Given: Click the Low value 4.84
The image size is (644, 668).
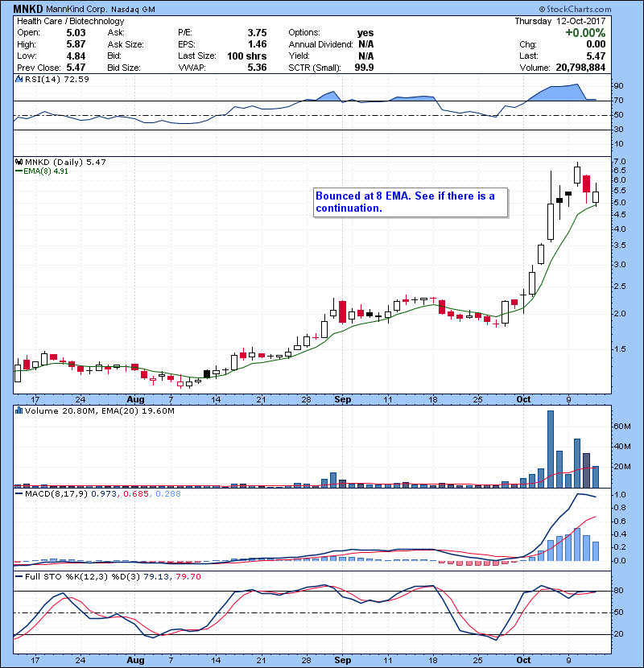Looking at the screenshot, I should [76, 56].
